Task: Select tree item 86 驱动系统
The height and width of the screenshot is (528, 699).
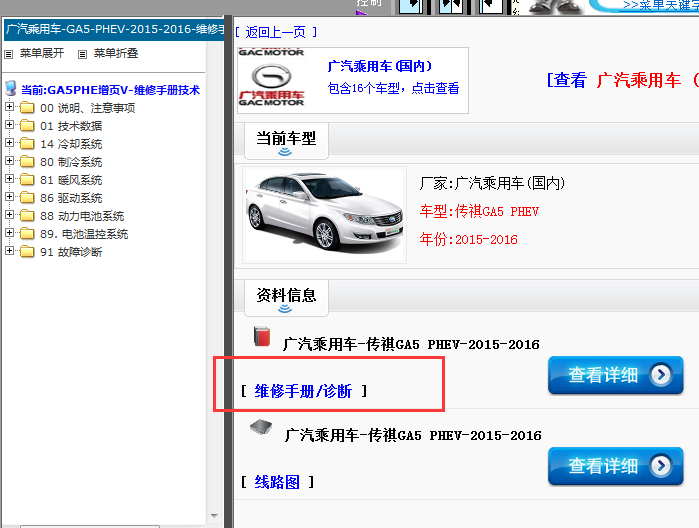Action: click(71, 198)
